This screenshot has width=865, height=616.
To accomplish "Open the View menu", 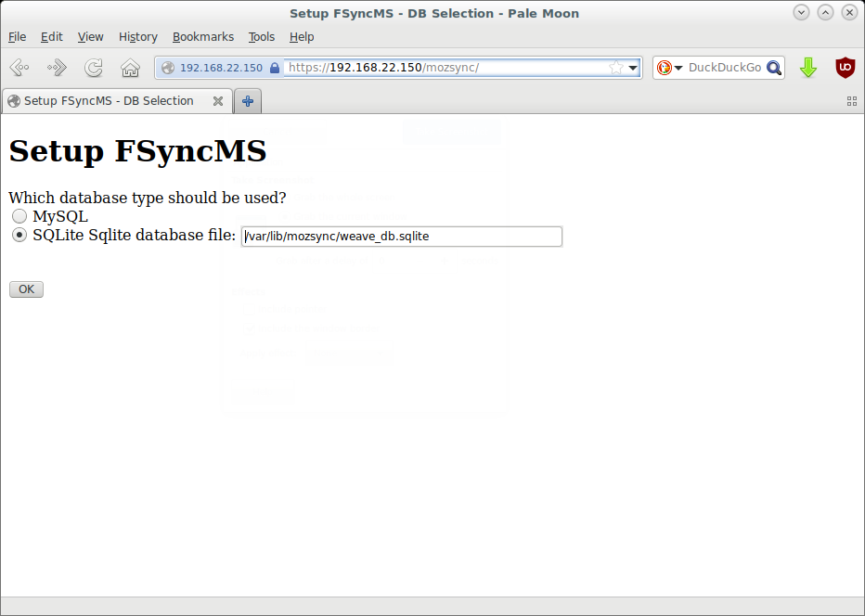I will (x=90, y=37).
